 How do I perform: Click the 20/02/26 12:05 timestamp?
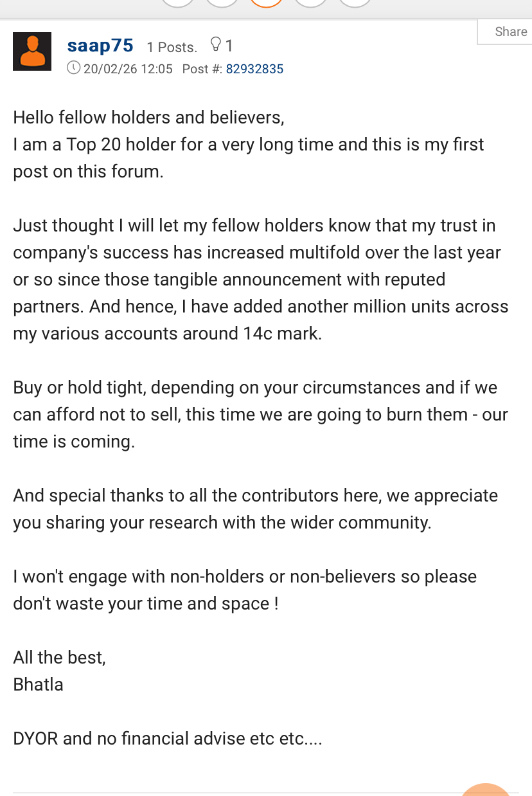[128, 69]
